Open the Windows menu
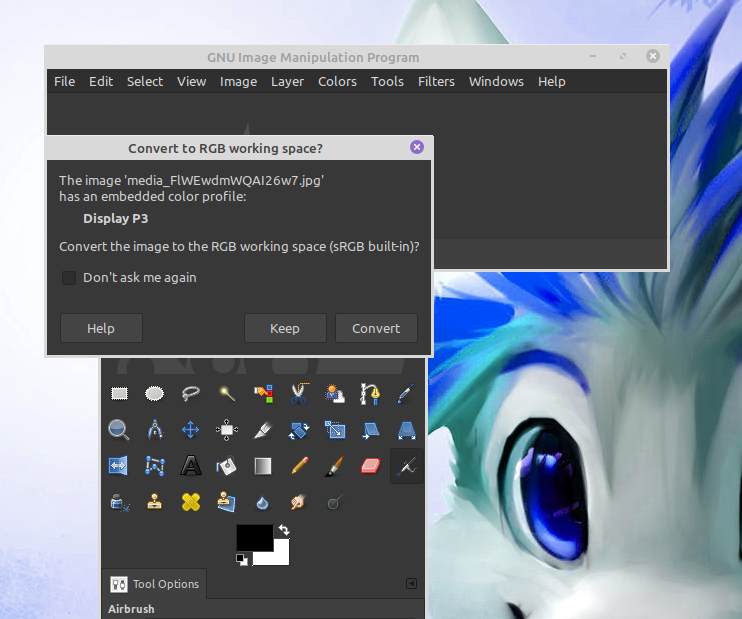 coord(496,81)
